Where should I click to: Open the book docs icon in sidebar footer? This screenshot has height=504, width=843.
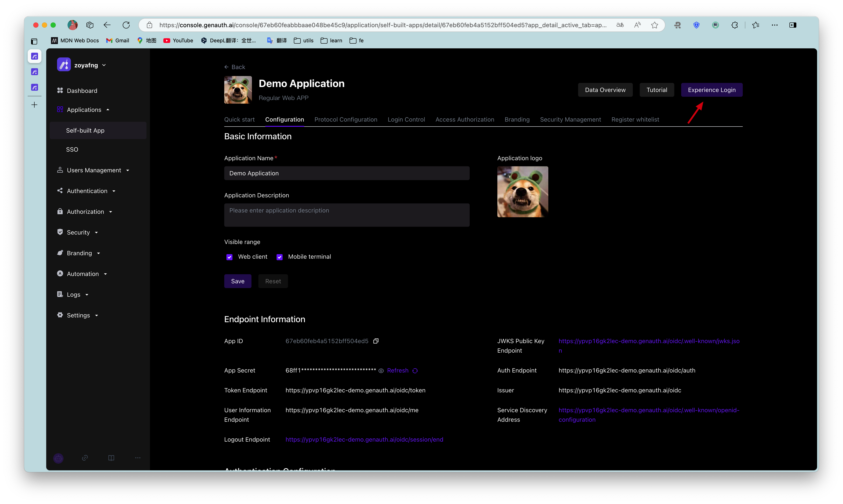(111, 458)
